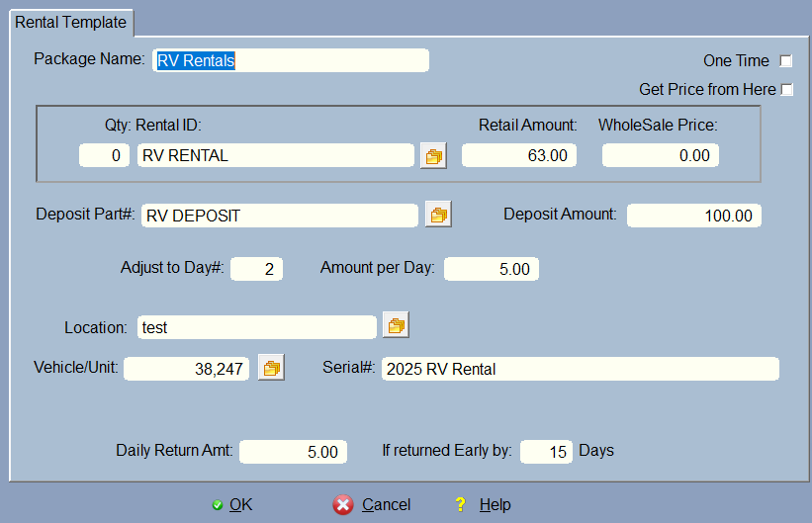812x523 pixels.
Task: Click the Rental ID field RV RENTAL
Action: pyautogui.click(x=276, y=155)
